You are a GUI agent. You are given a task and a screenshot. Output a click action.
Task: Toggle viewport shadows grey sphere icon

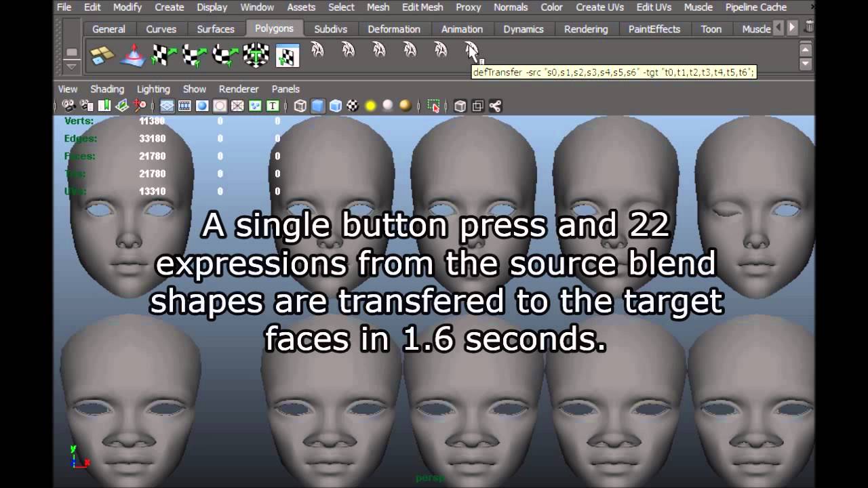[388, 106]
